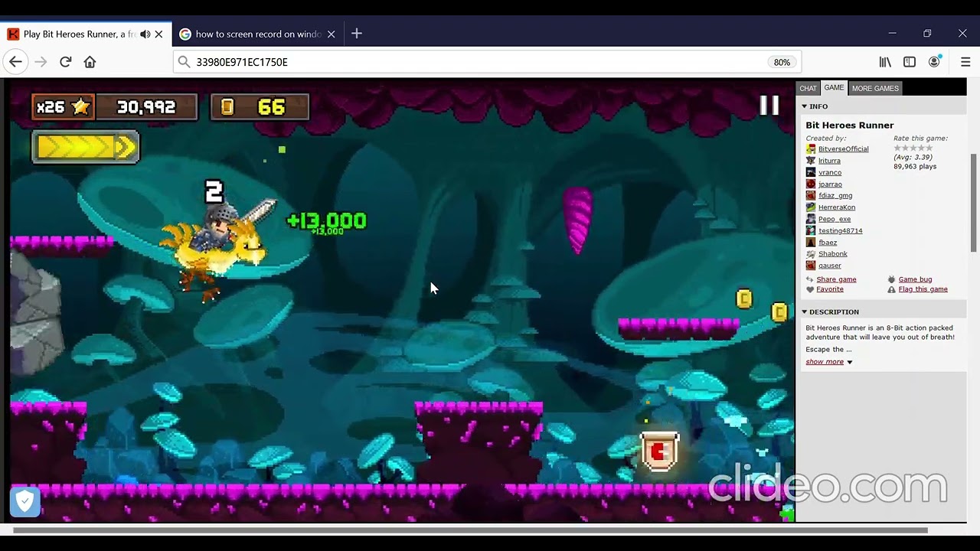Select the GAME tab
Screen dimensions: 980x551
tap(834, 88)
